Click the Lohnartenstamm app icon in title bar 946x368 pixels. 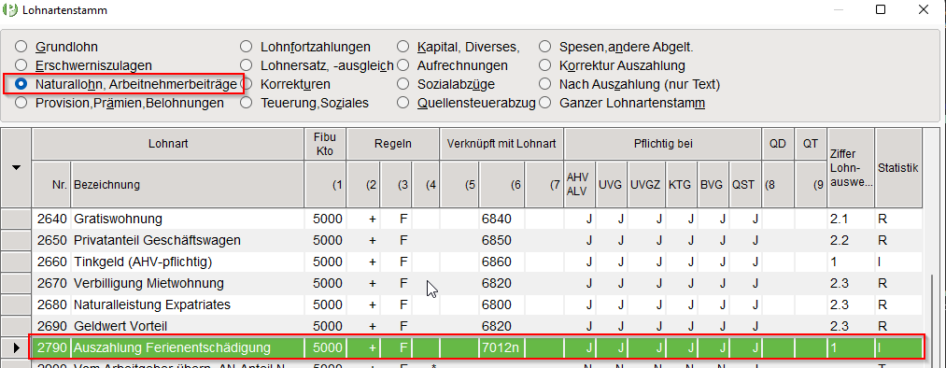tap(10, 10)
